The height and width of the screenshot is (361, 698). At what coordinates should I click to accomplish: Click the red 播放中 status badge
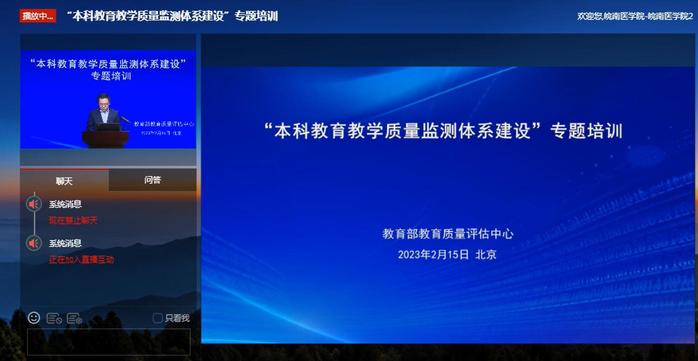click(37, 16)
